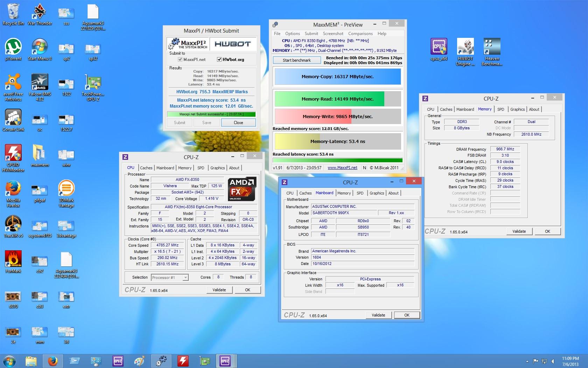The width and height of the screenshot is (588, 368).
Task: Open MaxxMEM Comparisons menu
Action: click(360, 34)
